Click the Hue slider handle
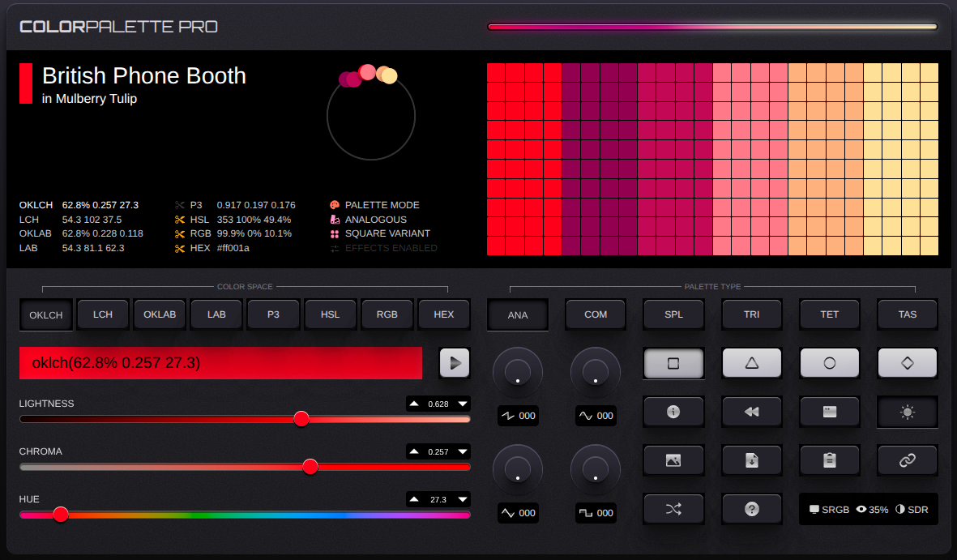 61,514
